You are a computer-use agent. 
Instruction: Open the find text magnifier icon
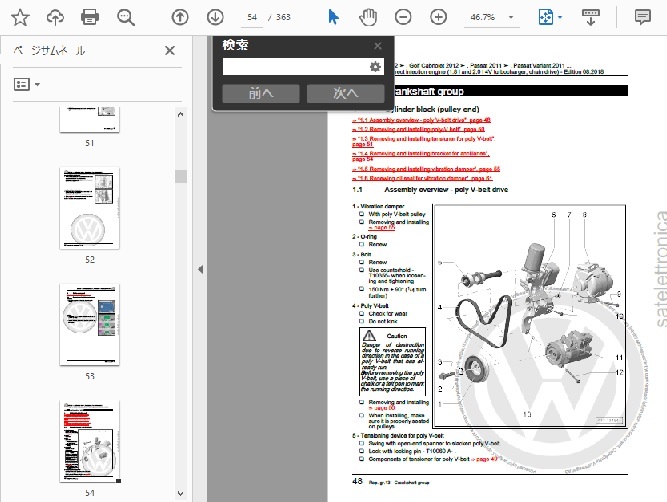pos(126,17)
